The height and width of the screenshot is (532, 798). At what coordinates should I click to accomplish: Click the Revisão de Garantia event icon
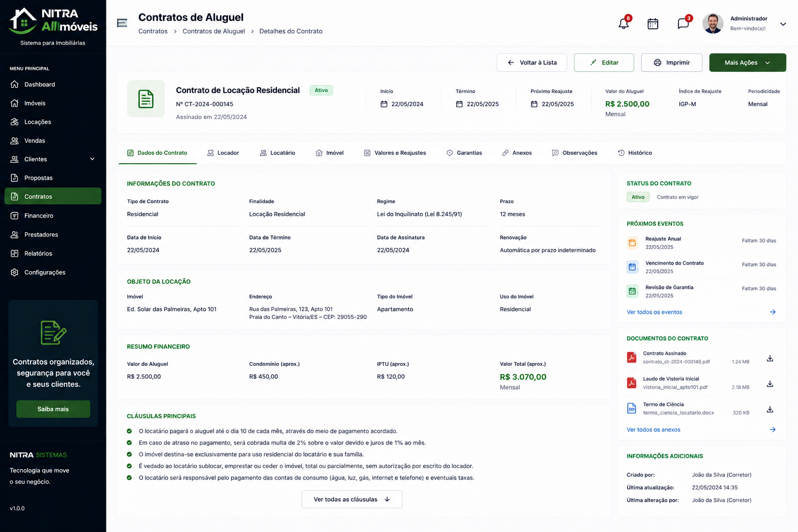[632, 291]
